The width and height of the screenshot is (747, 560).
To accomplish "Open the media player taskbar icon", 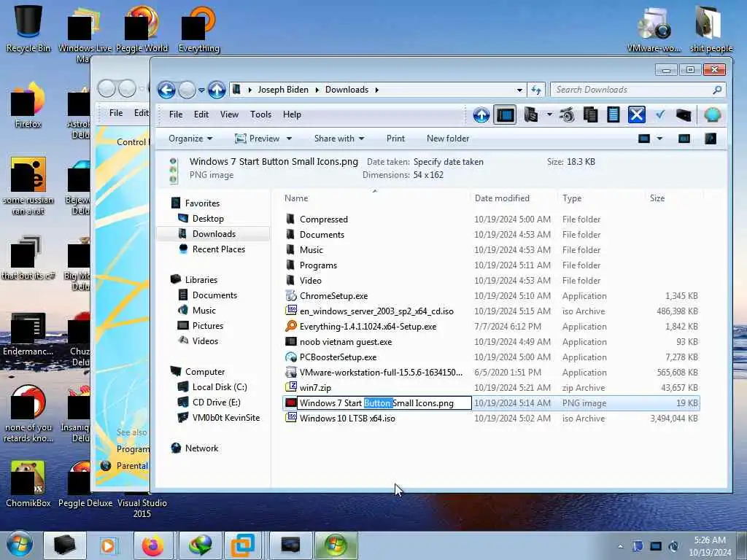I will click(x=108, y=545).
